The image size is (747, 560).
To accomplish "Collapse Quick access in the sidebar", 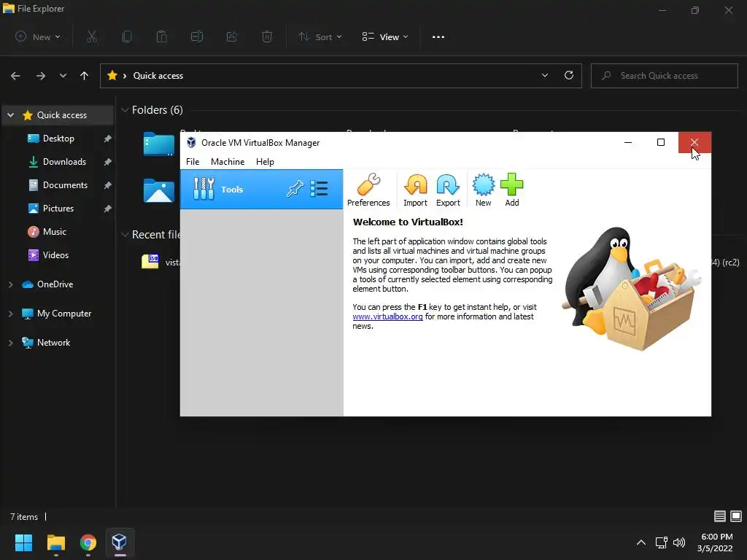I will point(10,115).
